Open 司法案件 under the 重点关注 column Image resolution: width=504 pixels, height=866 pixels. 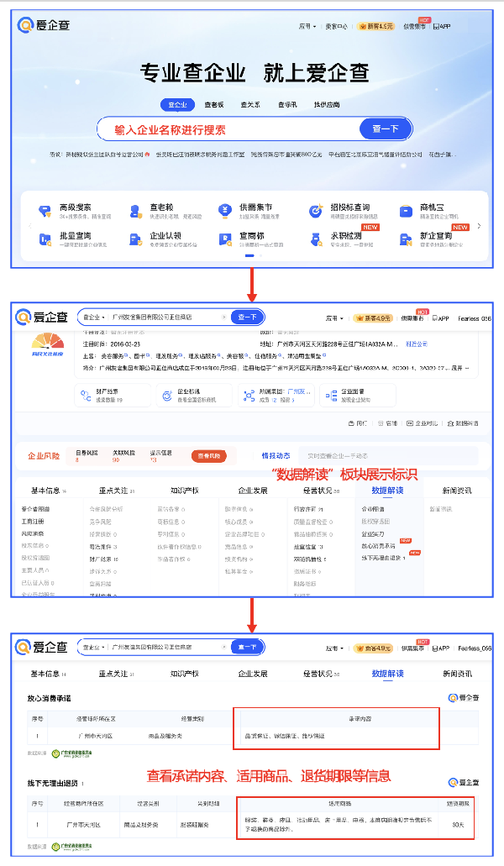[103, 547]
